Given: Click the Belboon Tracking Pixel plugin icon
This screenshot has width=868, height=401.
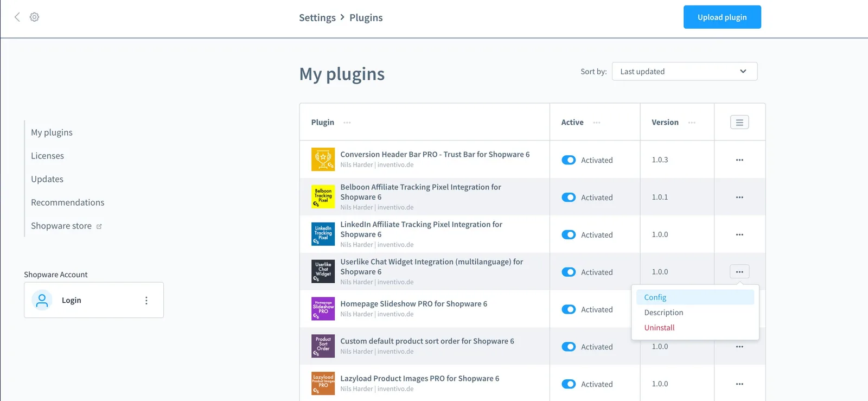Looking at the screenshot, I should point(323,197).
